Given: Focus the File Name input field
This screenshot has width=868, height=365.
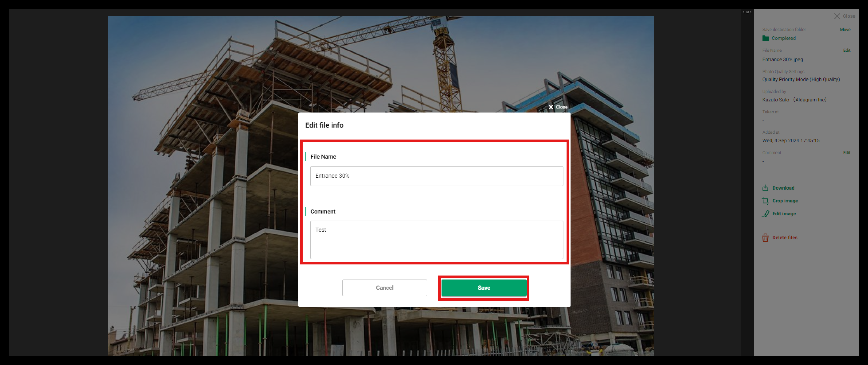Looking at the screenshot, I should [x=437, y=176].
